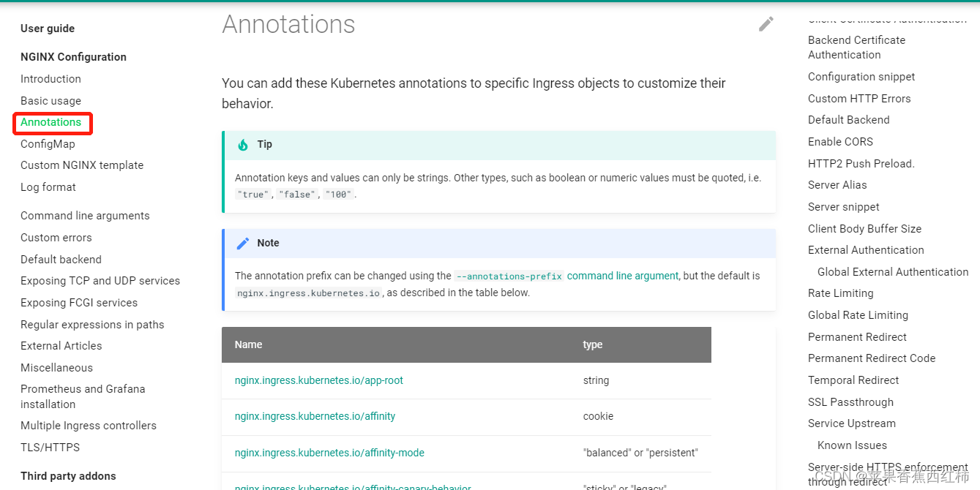The image size is (980, 490).
Task: Open the Miscellaneous page
Action: [x=56, y=368]
